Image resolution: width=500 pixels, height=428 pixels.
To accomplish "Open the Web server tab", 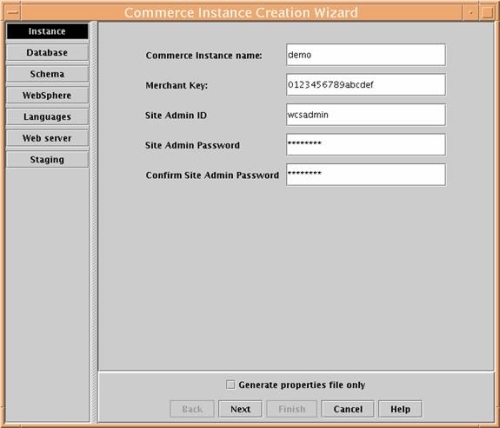I will [47, 138].
